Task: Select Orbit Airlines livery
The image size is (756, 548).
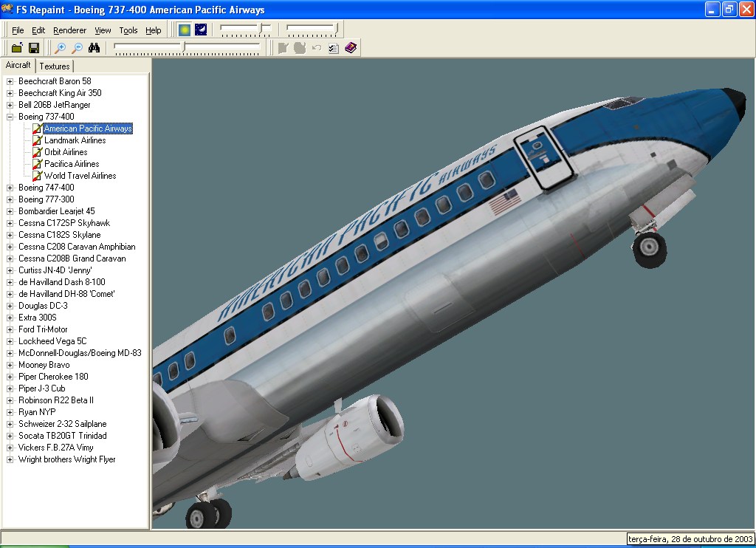Action: [66, 152]
